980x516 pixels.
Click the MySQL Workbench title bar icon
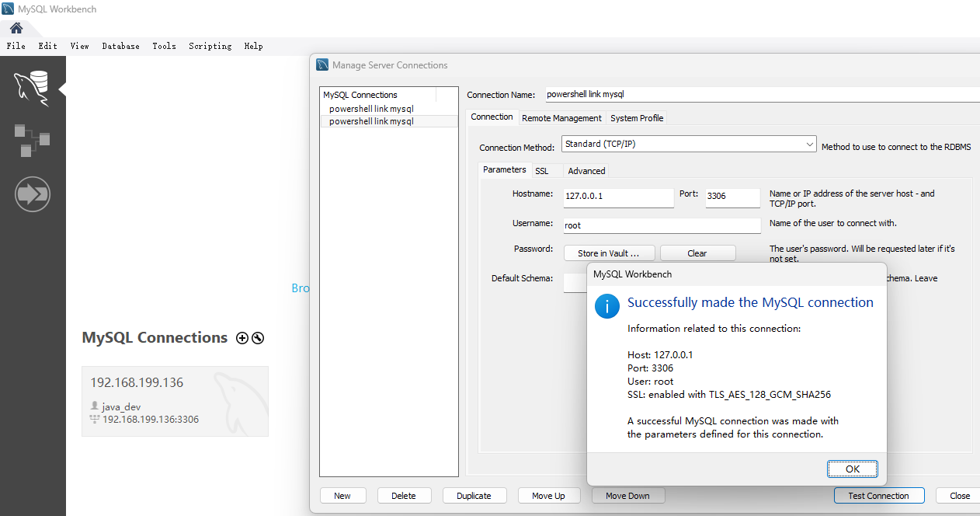click(x=8, y=9)
